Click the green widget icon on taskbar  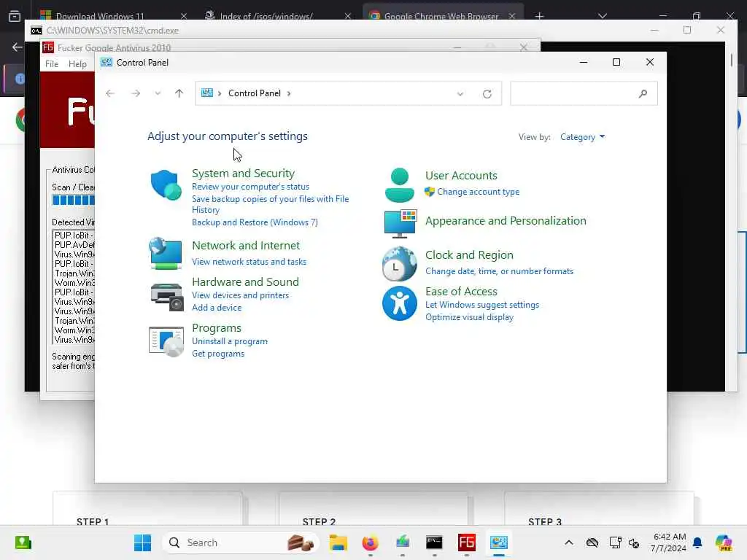[23, 542]
